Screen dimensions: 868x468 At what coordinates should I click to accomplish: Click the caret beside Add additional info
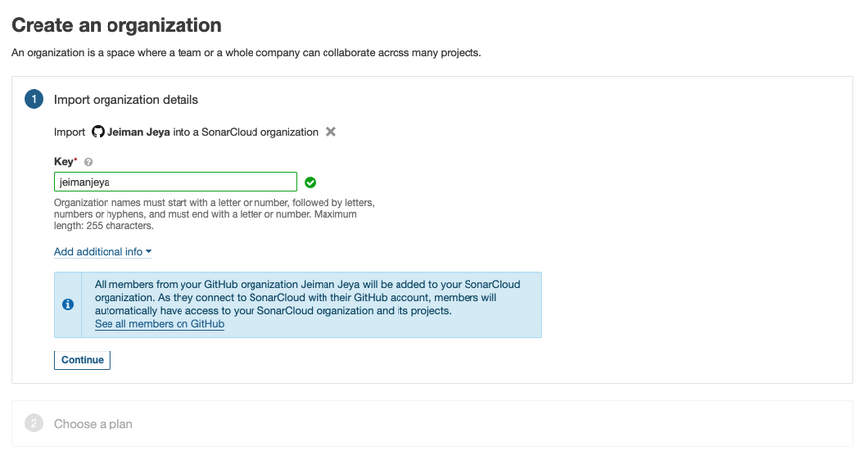149,252
